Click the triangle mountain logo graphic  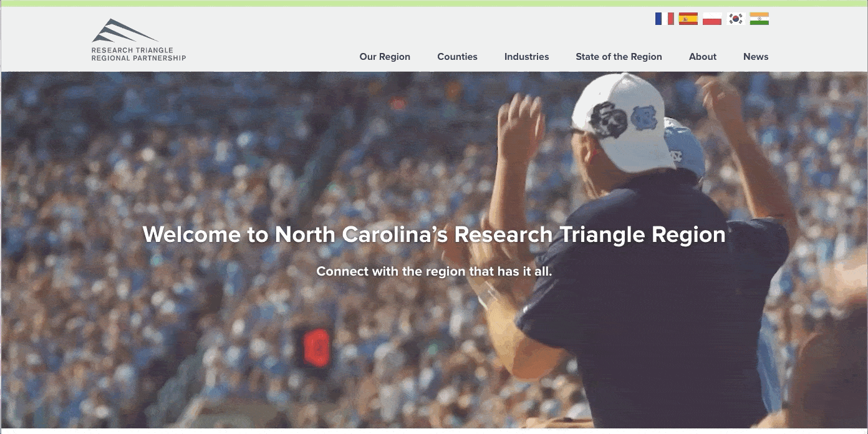coord(124,31)
